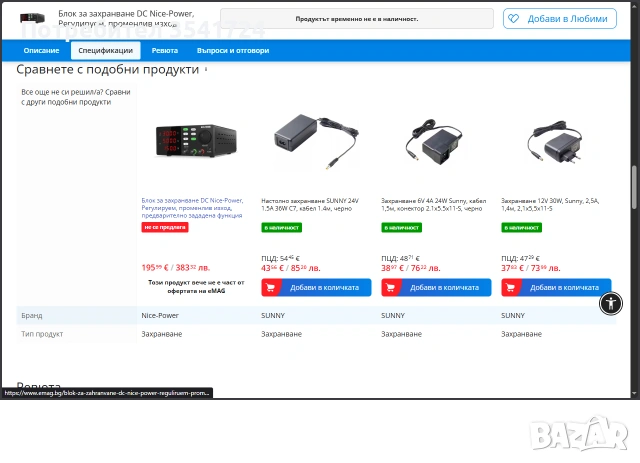640x463 pixels.
Task: Click 'Сравнете с подобни продукти' heading
Action: point(108,69)
